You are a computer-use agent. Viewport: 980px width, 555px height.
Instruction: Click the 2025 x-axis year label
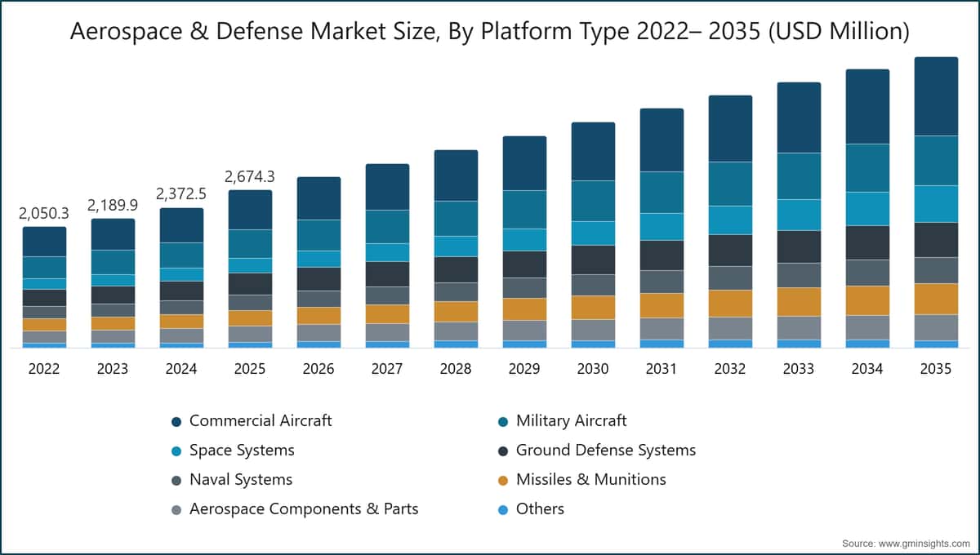pyautogui.click(x=250, y=369)
